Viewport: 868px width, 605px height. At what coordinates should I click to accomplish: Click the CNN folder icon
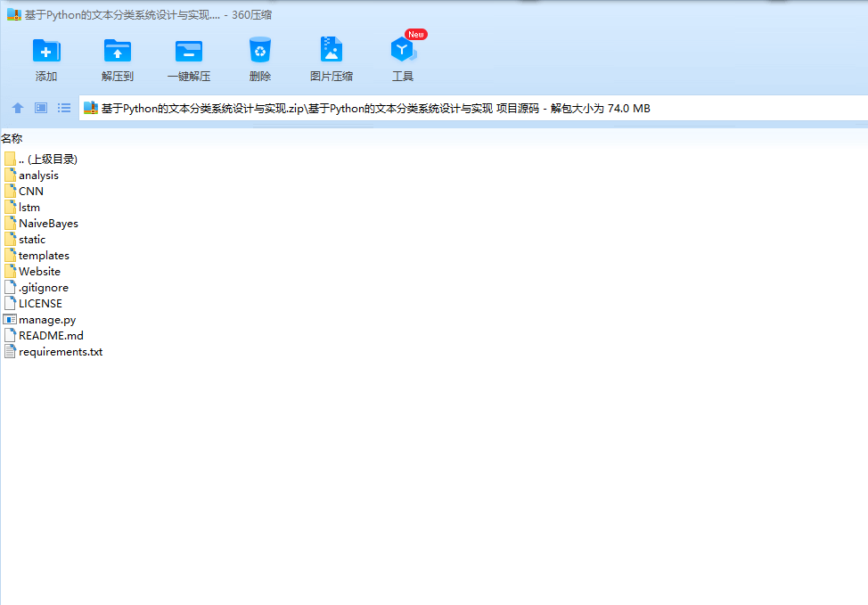[10, 191]
